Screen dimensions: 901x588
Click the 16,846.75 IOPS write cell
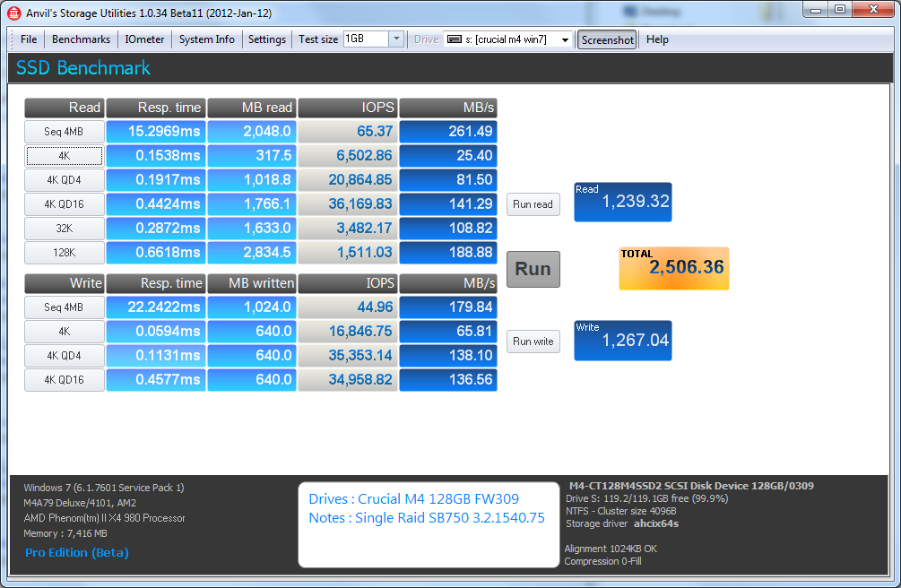click(348, 331)
